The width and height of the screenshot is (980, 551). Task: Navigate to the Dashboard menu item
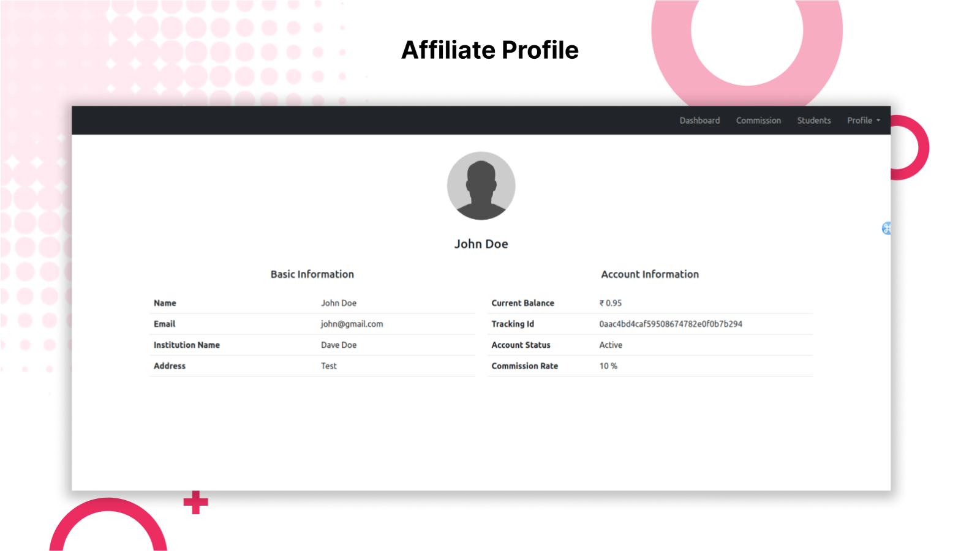click(699, 121)
